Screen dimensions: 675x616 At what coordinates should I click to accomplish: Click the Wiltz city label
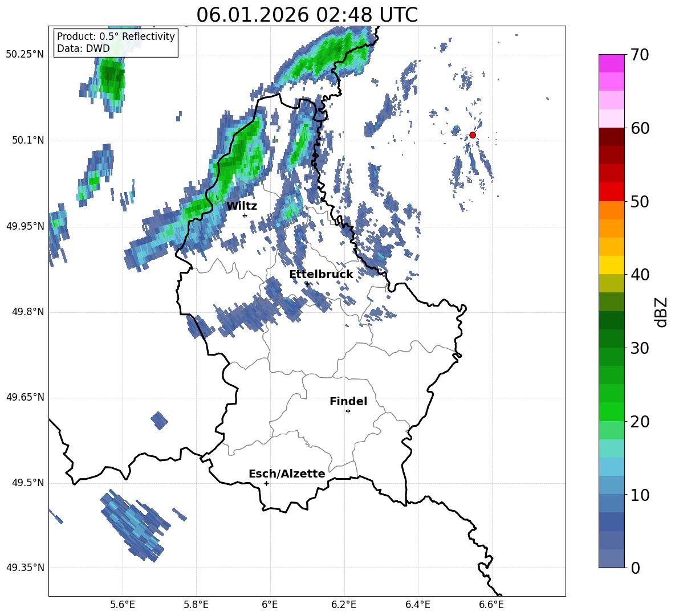pyautogui.click(x=242, y=206)
